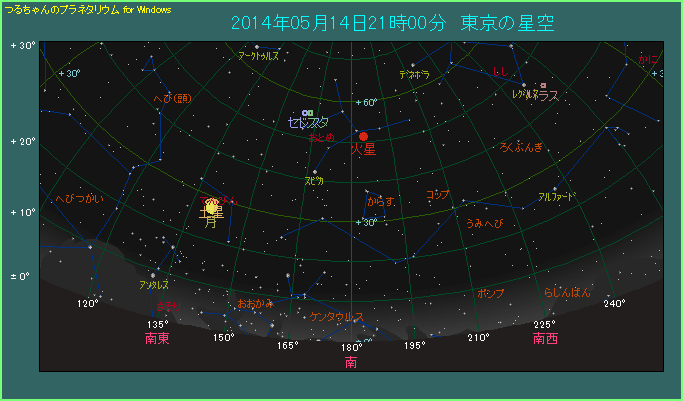Click the からす (Corvus) constellation label

[x=380, y=201]
